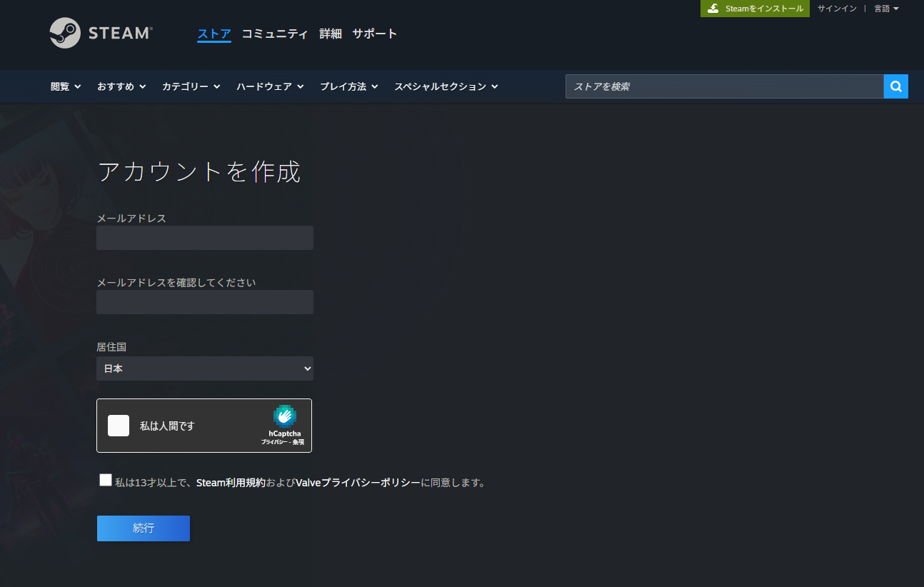Click the Steamをインストール button
This screenshot has height=587, width=924.
(755, 9)
